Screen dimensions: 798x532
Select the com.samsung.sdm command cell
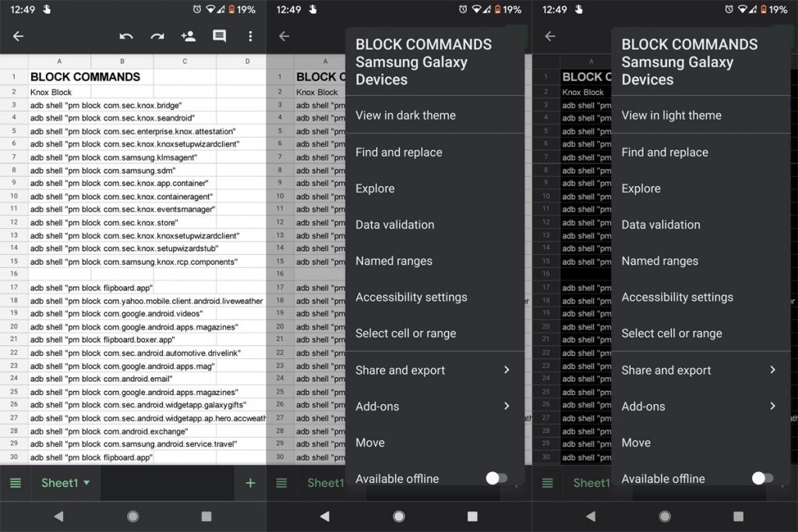[x=103, y=171]
